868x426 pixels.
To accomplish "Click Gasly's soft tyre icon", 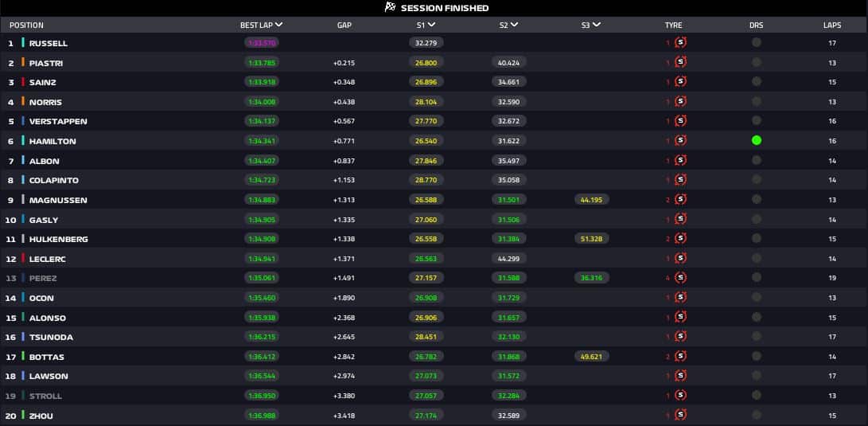I will pos(680,219).
